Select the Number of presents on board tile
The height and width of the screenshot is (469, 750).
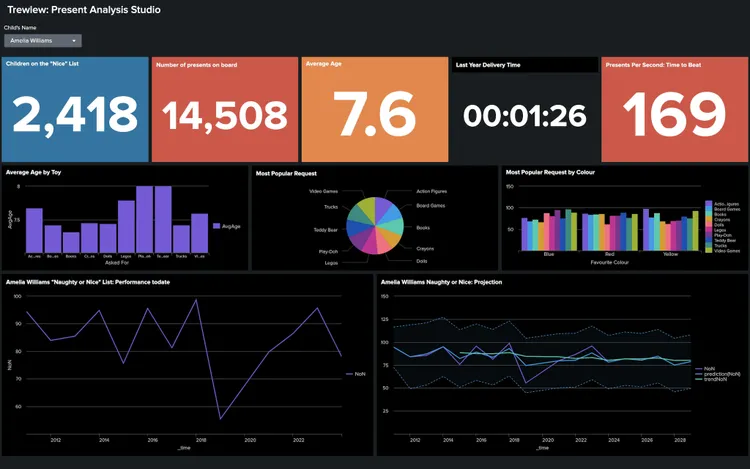point(225,110)
